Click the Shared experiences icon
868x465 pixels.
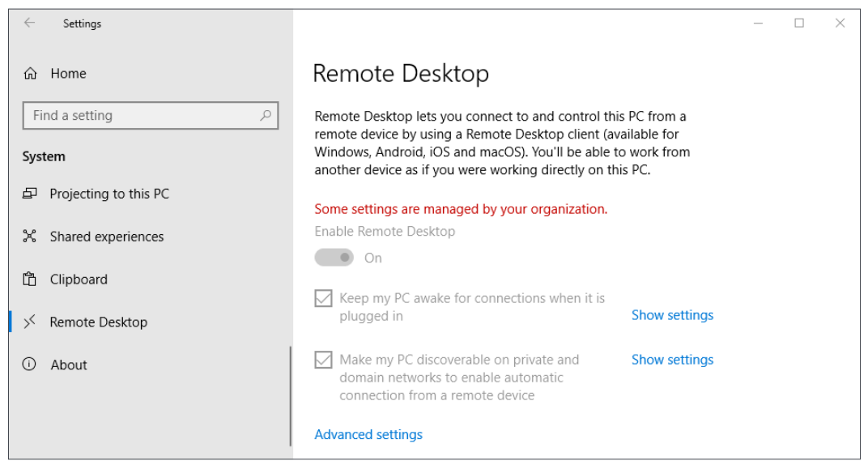point(30,237)
